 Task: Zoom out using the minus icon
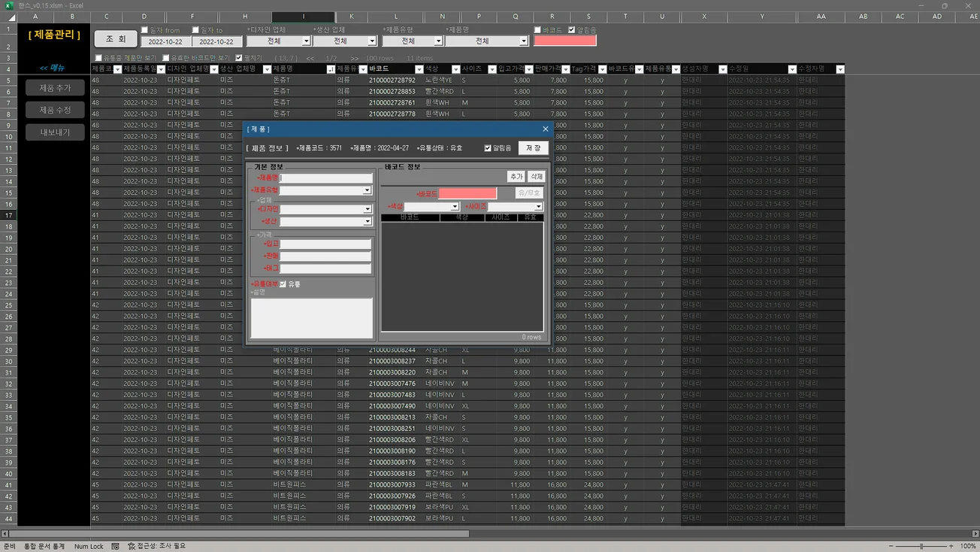[891, 546]
